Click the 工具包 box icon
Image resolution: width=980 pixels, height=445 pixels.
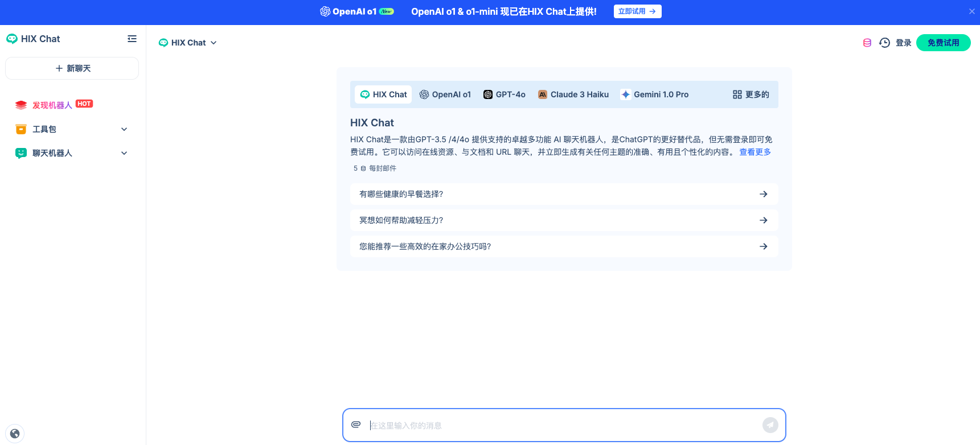(x=21, y=129)
